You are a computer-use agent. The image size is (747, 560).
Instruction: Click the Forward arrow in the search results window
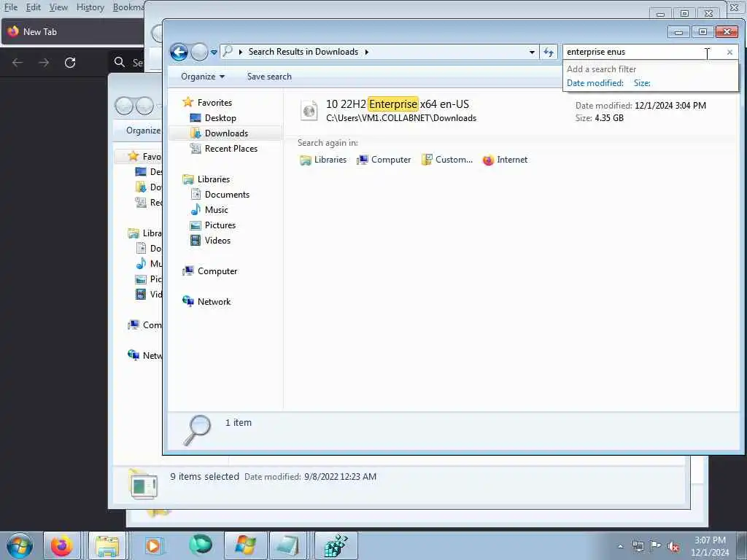[x=199, y=52]
